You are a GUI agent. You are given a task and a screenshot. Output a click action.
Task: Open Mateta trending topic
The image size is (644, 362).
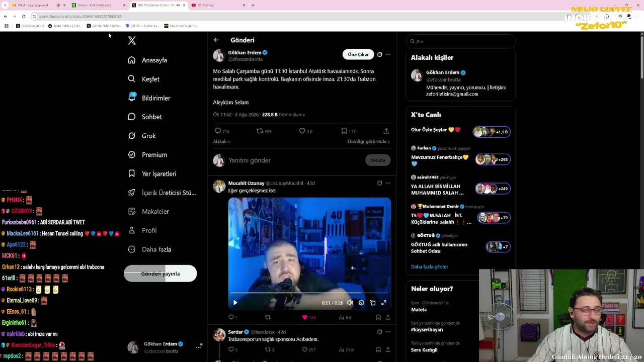(x=419, y=310)
